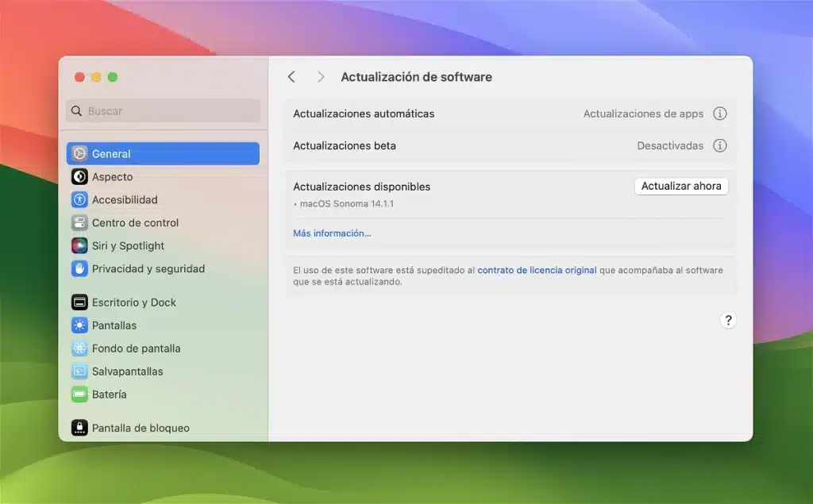The width and height of the screenshot is (813, 504).
Task: Focus the Buscar search field
Action: [163, 111]
